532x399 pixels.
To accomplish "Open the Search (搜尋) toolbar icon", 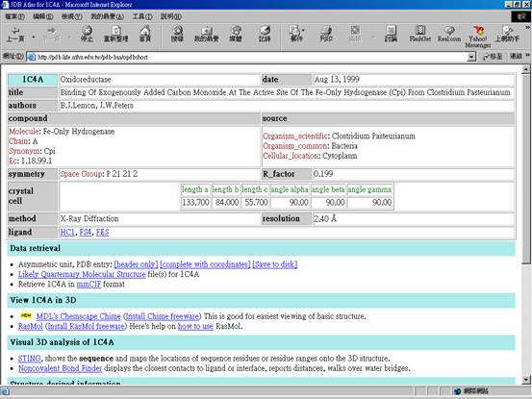I will pyautogui.click(x=177, y=34).
